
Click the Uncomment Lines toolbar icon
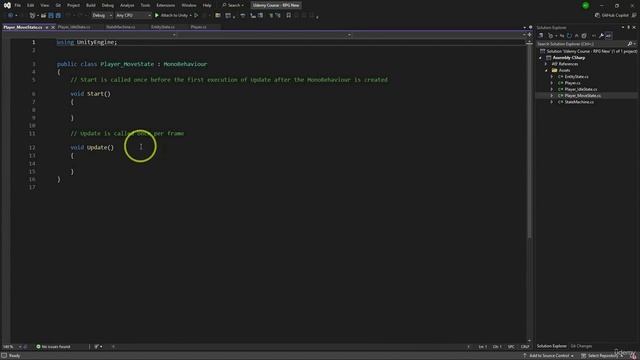278,16
